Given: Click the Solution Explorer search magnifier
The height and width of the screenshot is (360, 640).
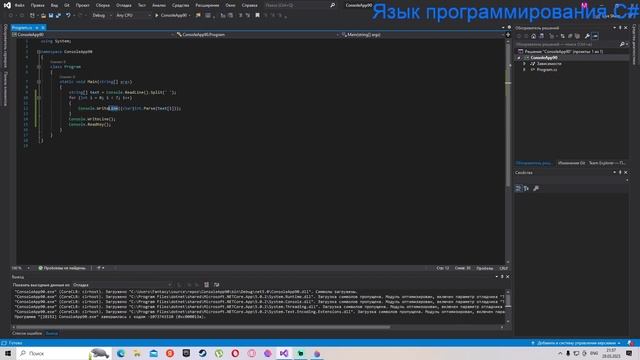Looking at the screenshot, I should [x=622, y=44].
